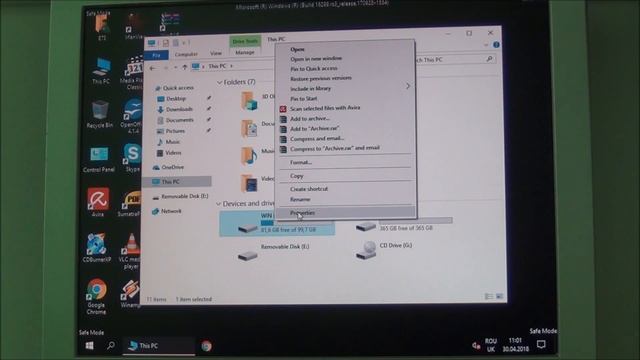Open Pictures in the navigation pane
This screenshot has width=640, height=360.
coord(175,131)
